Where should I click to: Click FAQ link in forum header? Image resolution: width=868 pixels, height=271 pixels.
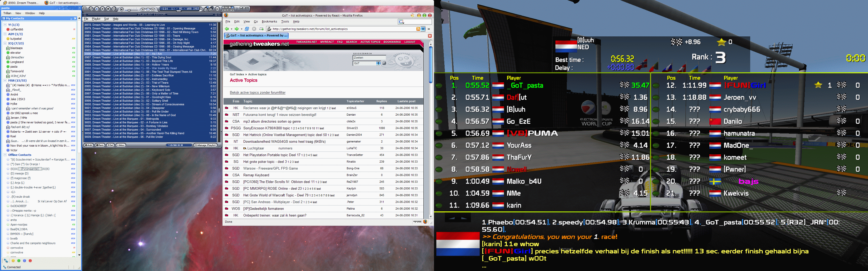coord(340,42)
